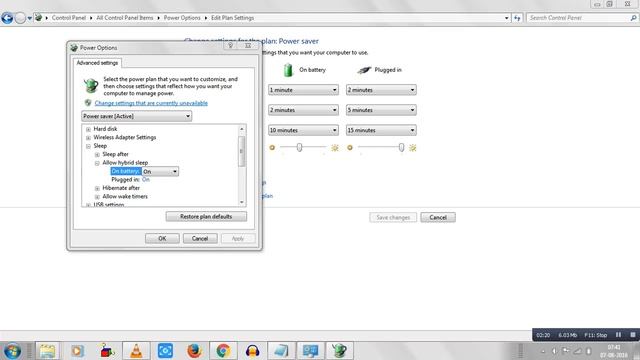Image resolution: width=640 pixels, height=360 pixels.
Task: Open Firefox from the taskbar
Action: [x=194, y=351]
